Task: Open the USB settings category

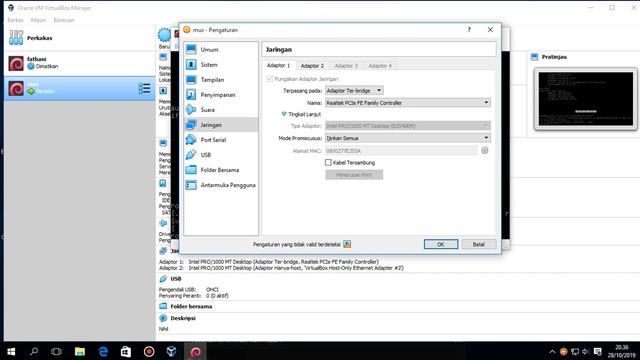Action: [x=221, y=155]
